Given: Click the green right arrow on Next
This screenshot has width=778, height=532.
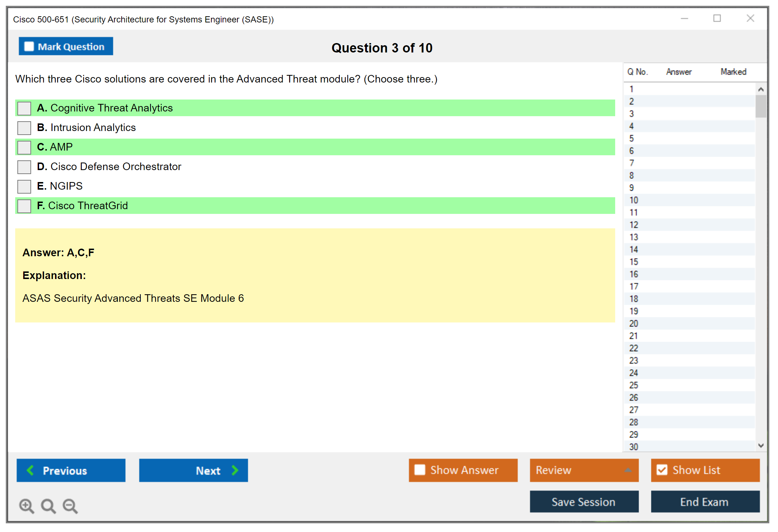Looking at the screenshot, I should [x=235, y=470].
